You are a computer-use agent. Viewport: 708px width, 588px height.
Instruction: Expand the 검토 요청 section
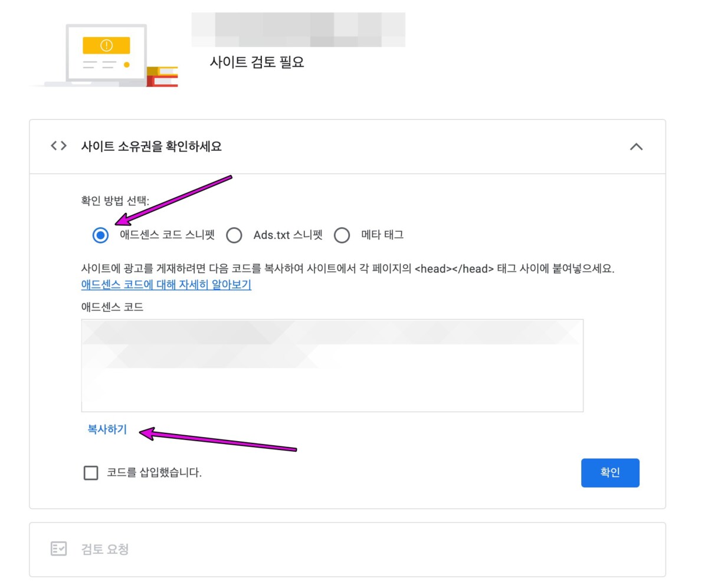pos(105,549)
